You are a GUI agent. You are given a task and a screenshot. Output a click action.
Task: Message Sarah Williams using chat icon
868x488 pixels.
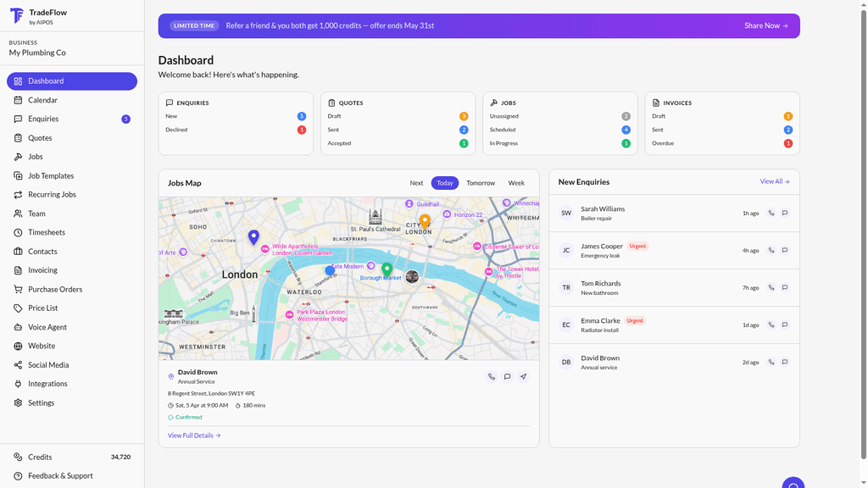click(784, 213)
